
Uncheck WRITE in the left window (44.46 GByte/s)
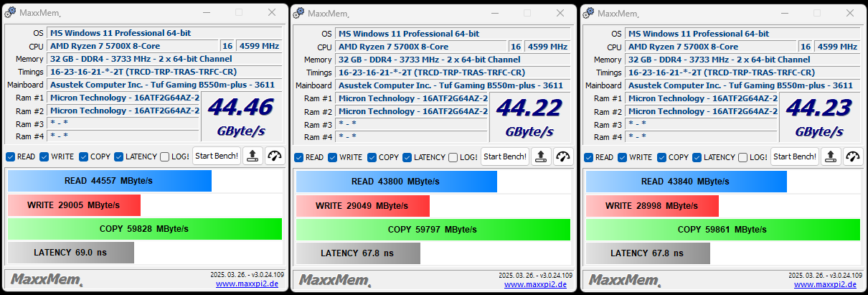[x=44, y=157]
